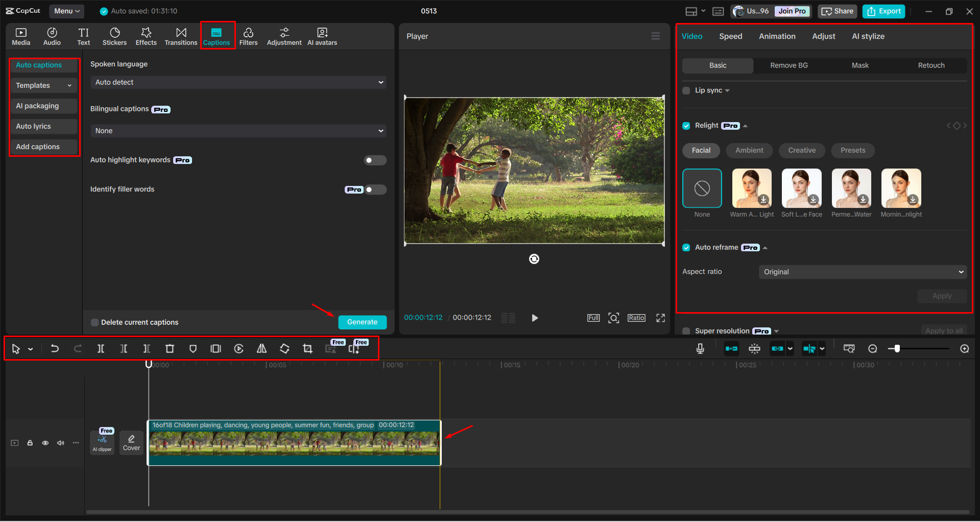980x522 pixels.
Task: Open the Effects panel
Action: point(146,36)
